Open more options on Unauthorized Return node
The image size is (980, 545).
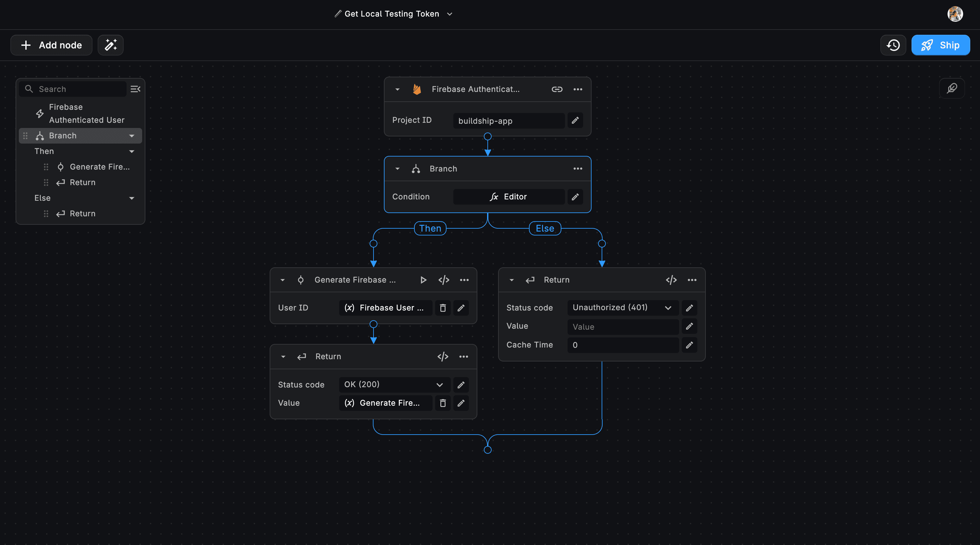tap(692, 280)
